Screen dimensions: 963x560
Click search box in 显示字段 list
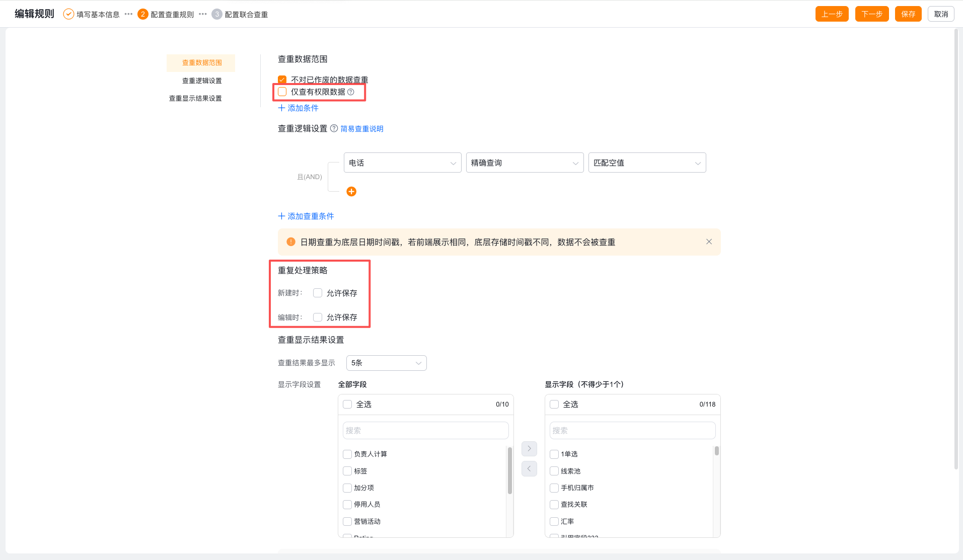click(633, 431)
